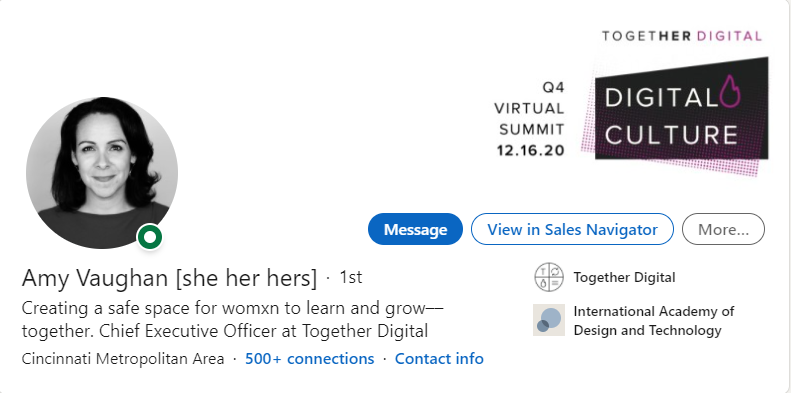Click the Cincinnati Metropolitan Area location text
The image size is (791, 393).
(x=123, y=359)
